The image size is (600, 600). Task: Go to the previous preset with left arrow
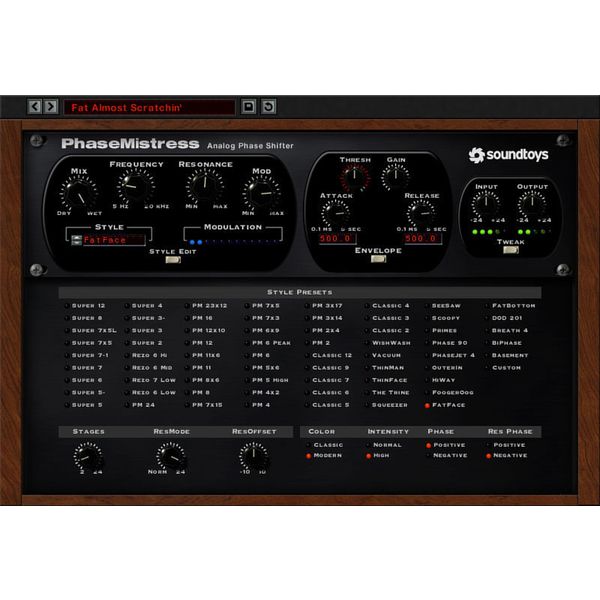tap(35, 106)
